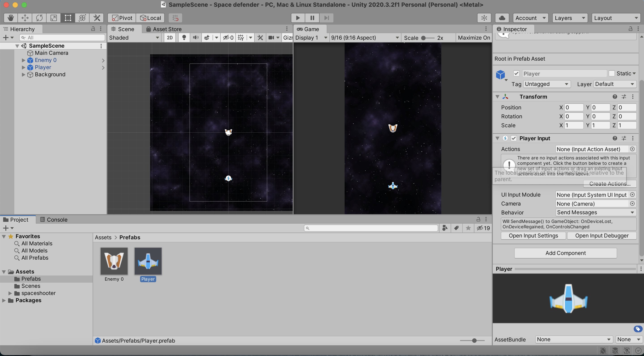Open collab services sun icon

click(x=484, y=18)
